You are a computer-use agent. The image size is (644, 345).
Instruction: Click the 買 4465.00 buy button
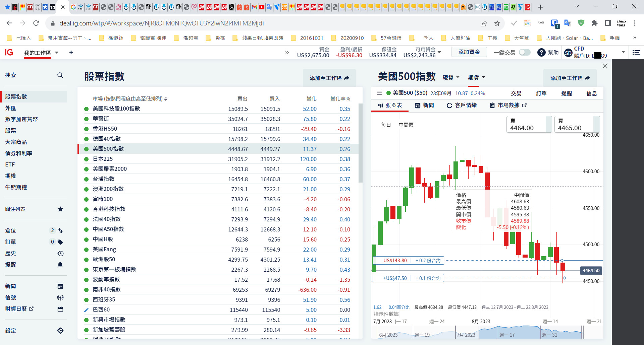[x=577, y=124]
